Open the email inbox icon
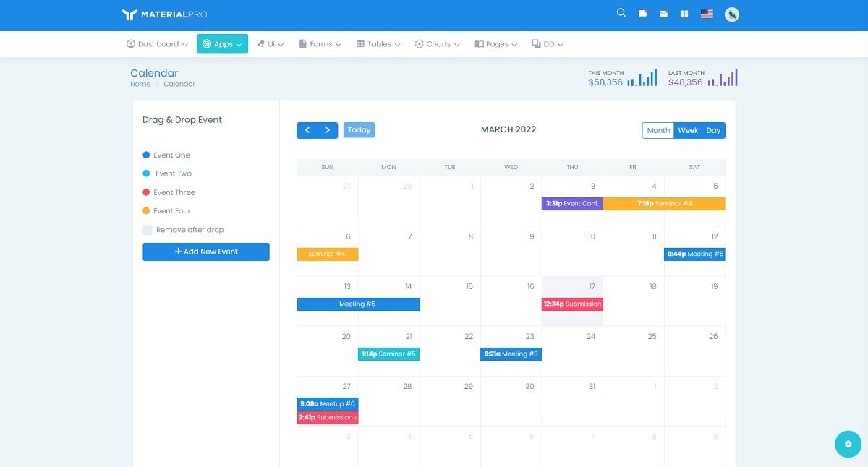The image size is (868, 467). point(663,13)
